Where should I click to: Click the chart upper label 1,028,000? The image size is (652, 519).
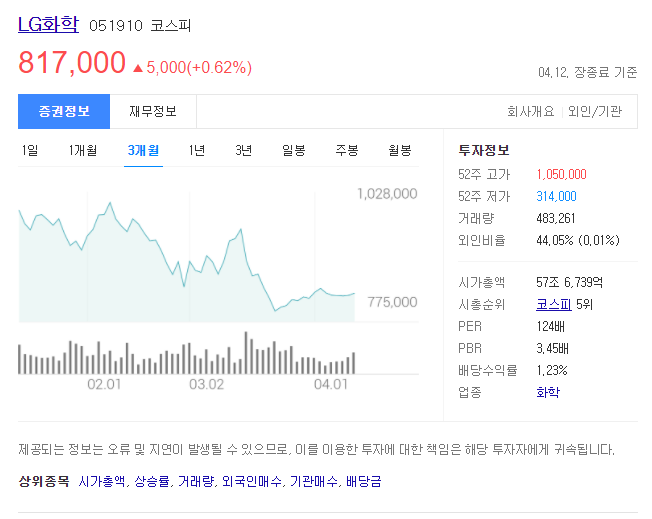(x=387, y=194)
